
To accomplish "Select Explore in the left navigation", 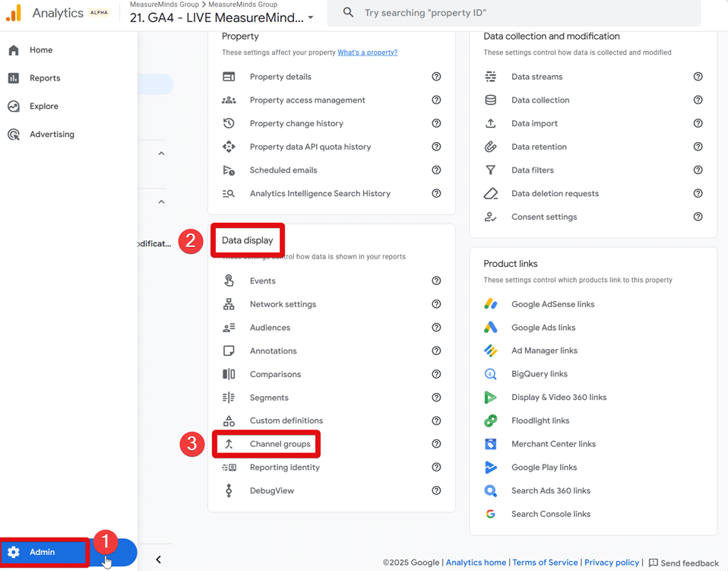I will coord(44,106).
